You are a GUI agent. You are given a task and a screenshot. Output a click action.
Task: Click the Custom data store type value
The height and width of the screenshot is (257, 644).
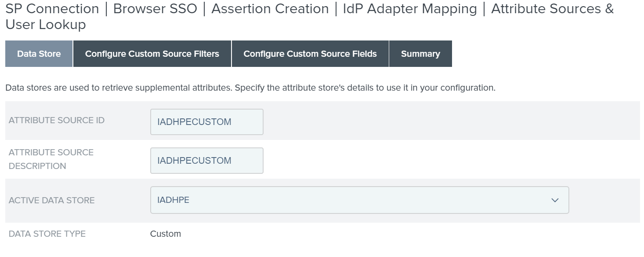(x=166, y=234)
